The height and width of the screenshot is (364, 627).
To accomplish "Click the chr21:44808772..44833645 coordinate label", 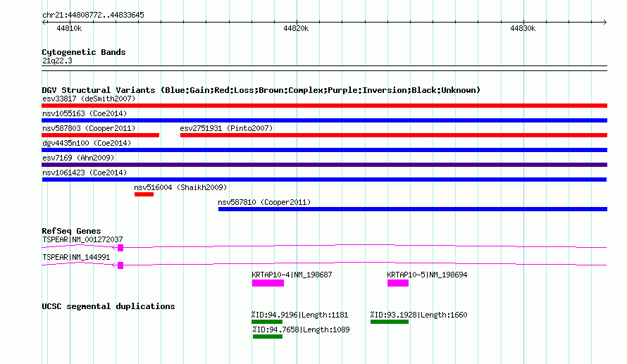I will point(93,15).
